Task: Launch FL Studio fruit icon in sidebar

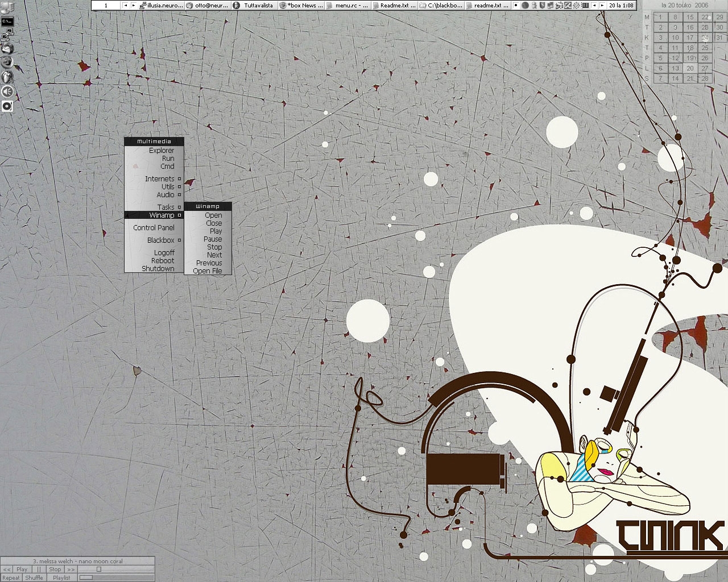Action: 7,77
